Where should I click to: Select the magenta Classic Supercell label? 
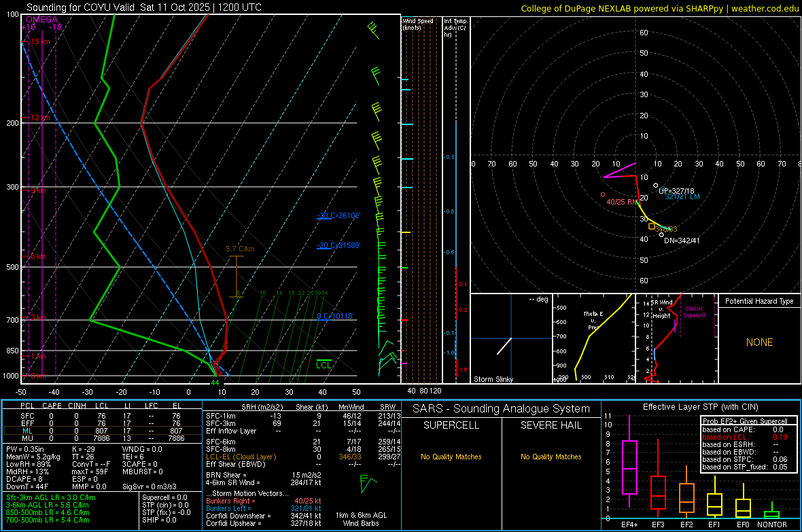coord(695,312)
